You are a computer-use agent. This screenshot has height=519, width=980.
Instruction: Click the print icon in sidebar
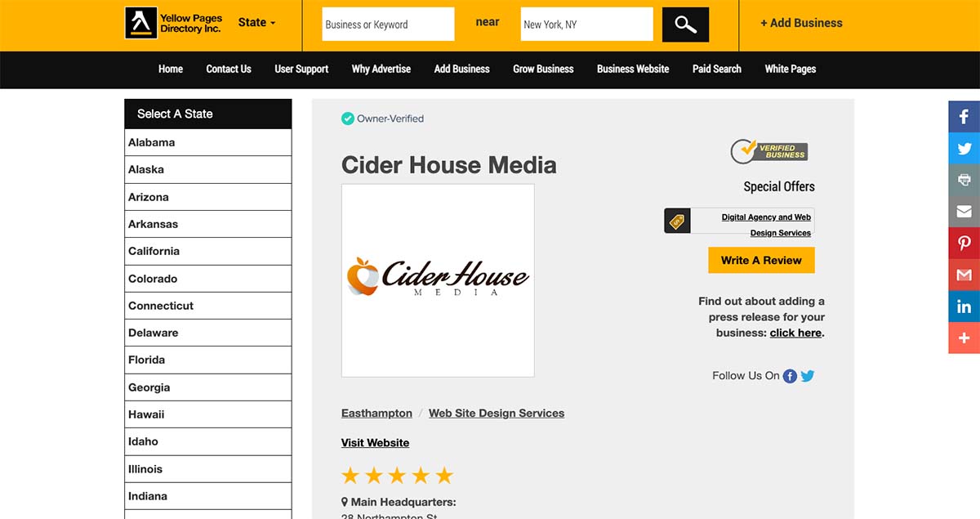point(964,180)
